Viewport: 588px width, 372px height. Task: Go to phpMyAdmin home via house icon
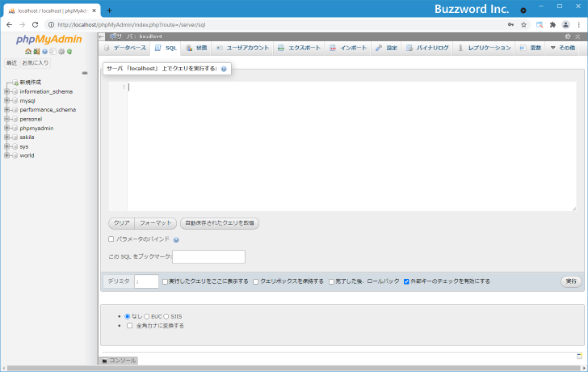coord(28,52)
